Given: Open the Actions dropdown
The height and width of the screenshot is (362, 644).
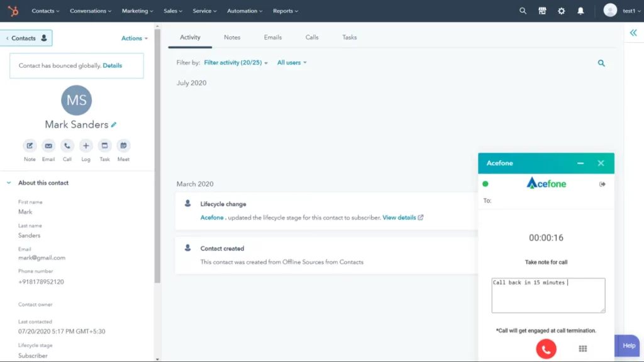Looking at the screenshot, I should coord(135,38).
